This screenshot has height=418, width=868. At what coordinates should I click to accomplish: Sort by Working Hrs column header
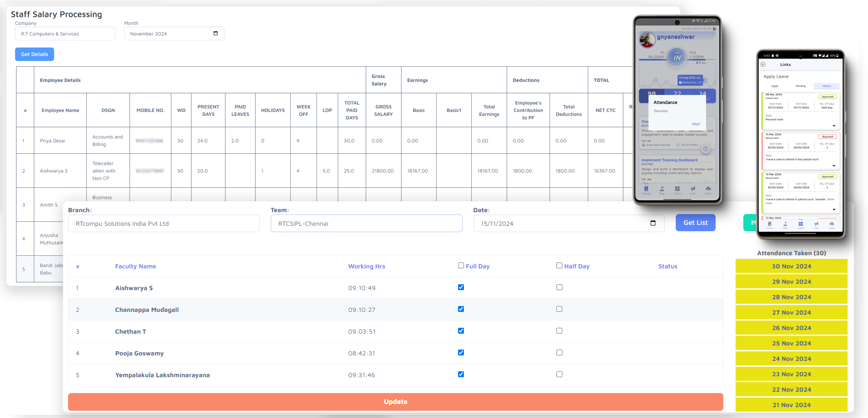coord(366,266)
